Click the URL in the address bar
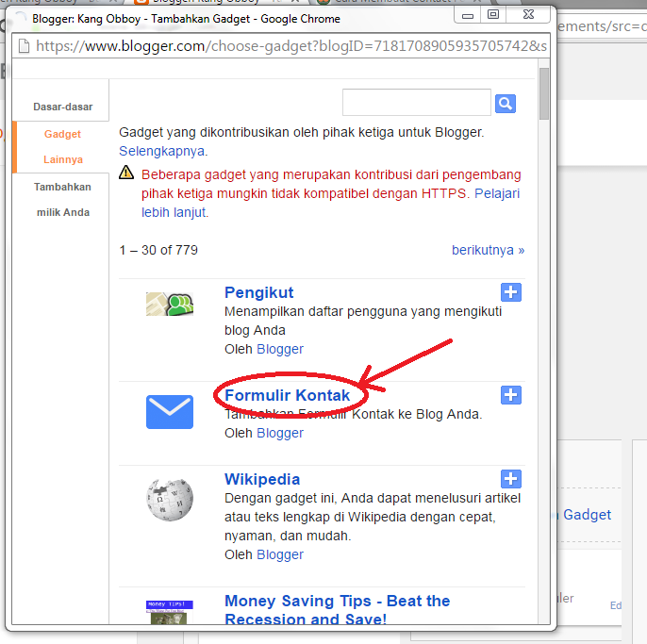The width and height of the screenshot is (647, 644). pyautogui.click(x=291, y=46)
